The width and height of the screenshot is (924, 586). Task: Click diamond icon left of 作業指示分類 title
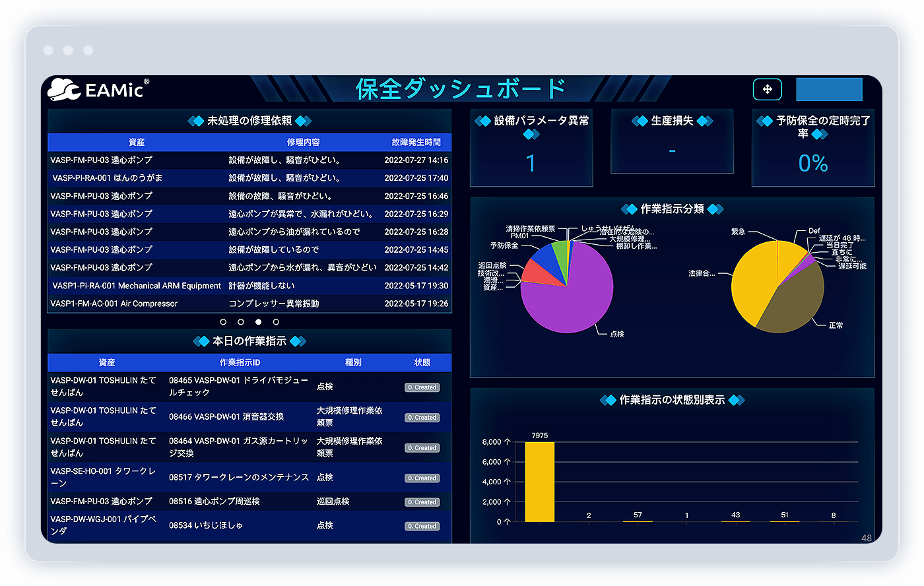pyautogui.click(x=629, y=209)
